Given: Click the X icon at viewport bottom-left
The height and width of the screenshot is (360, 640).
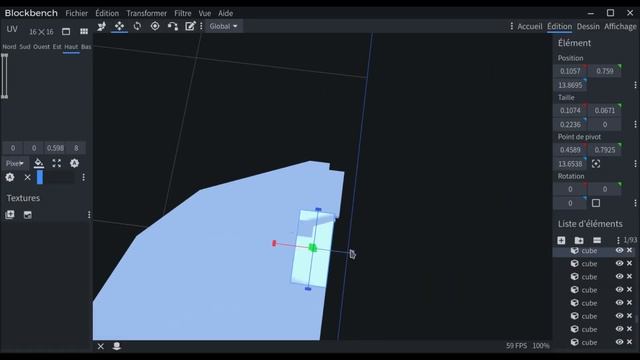Looking at the screenshot, I should 100,347.
